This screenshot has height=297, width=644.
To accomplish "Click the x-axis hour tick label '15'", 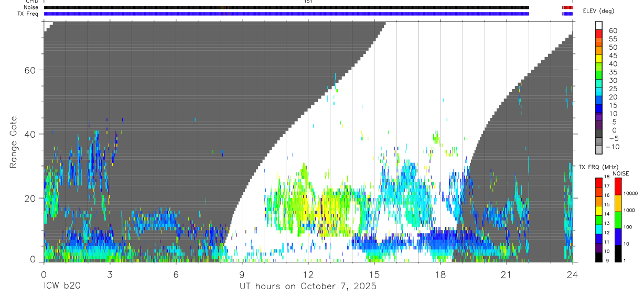I will [374, 274].
